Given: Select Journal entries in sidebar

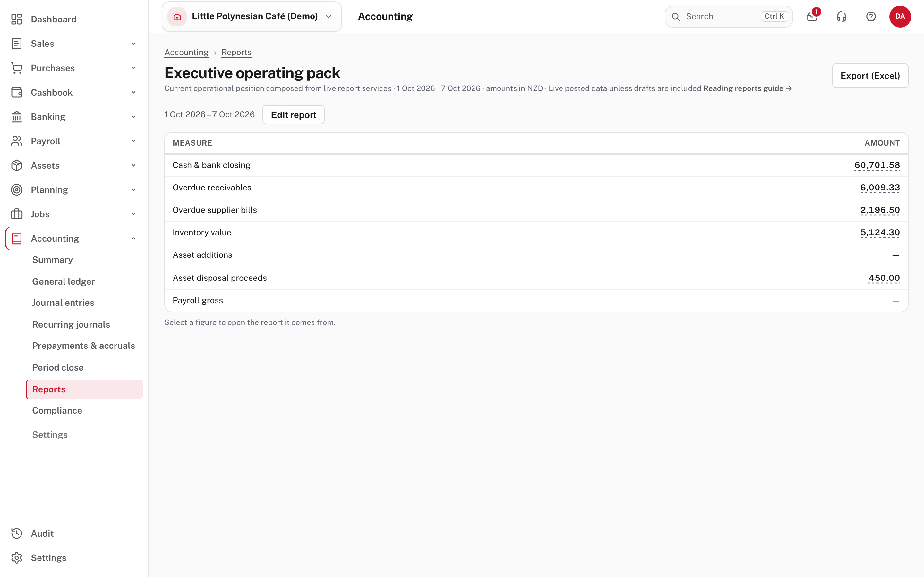Looking at the screenshot, I should tap(63, 303).
